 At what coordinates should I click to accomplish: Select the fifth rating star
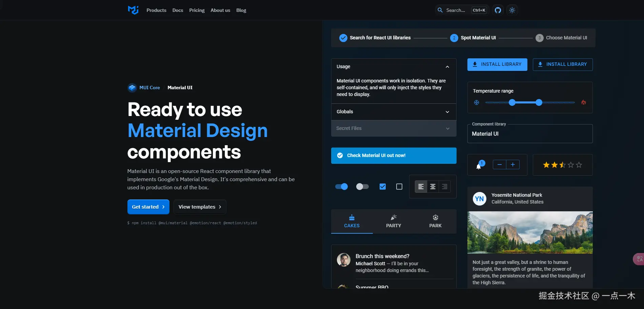pos(579,165)
